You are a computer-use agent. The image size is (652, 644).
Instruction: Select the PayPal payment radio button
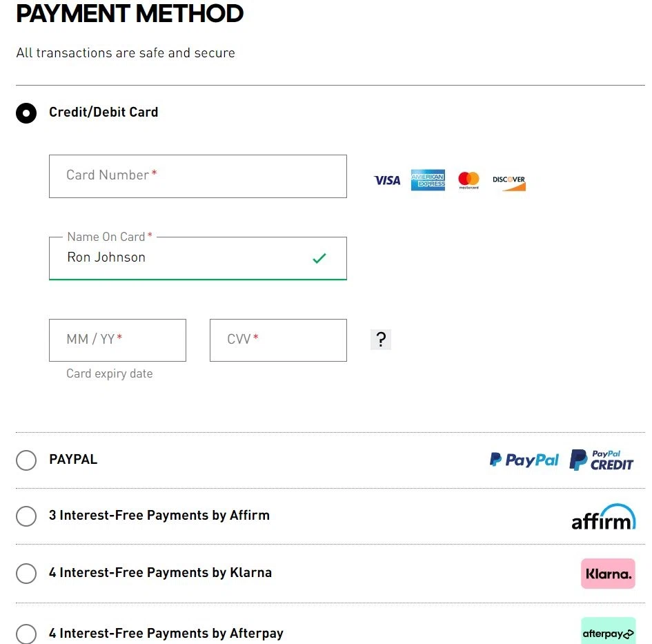coord(26,460)
